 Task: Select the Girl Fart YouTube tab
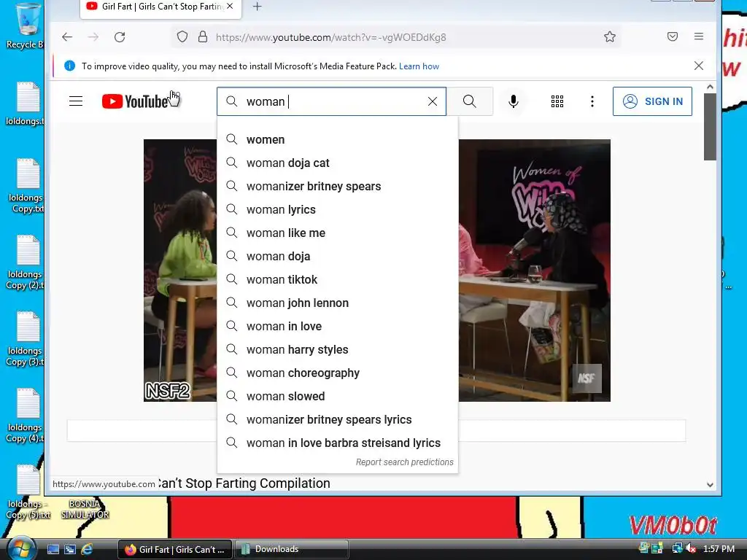(x=160, y=7)
